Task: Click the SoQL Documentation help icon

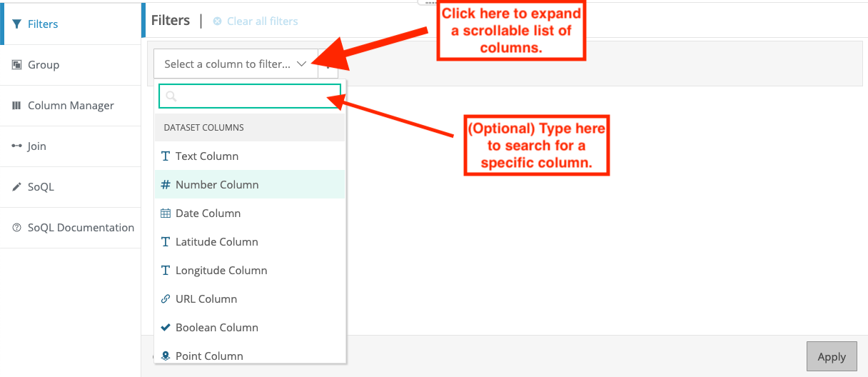Action: [17, 228]
